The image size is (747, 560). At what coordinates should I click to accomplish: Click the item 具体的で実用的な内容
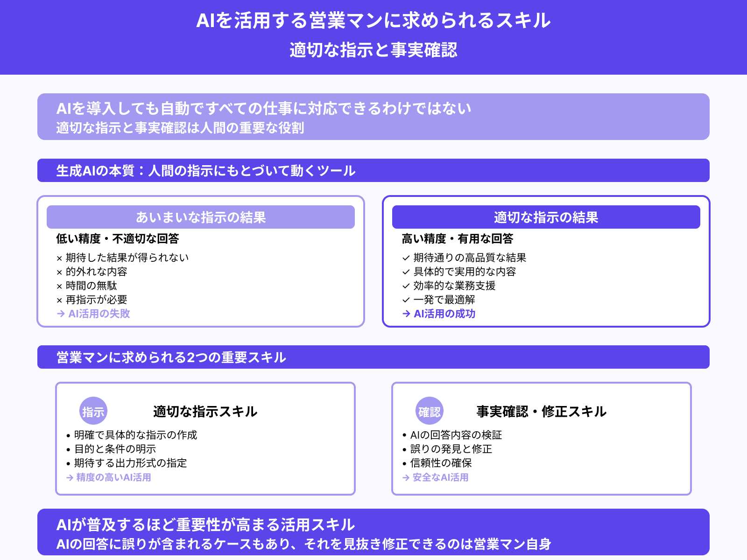click(x=459, y=272)
